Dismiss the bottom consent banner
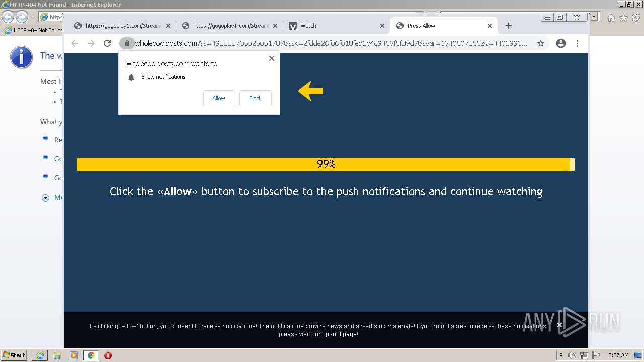The width and height of the screenshot is (644, 362). 559,325
